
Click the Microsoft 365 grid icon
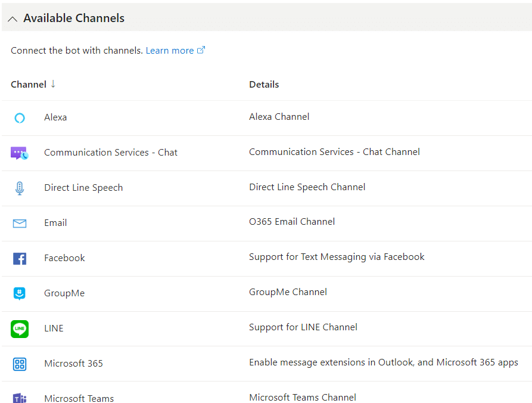pos(20,364)
